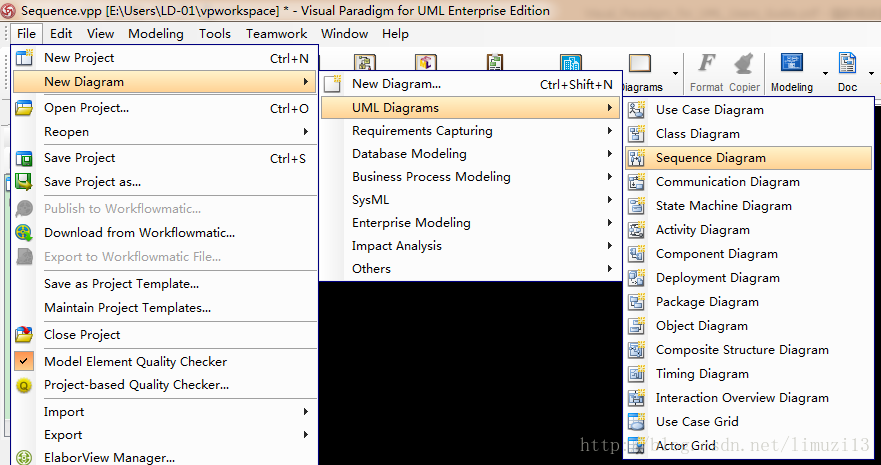Expand the Import submenu
The image size is (881, 465).
coord(306,412)
